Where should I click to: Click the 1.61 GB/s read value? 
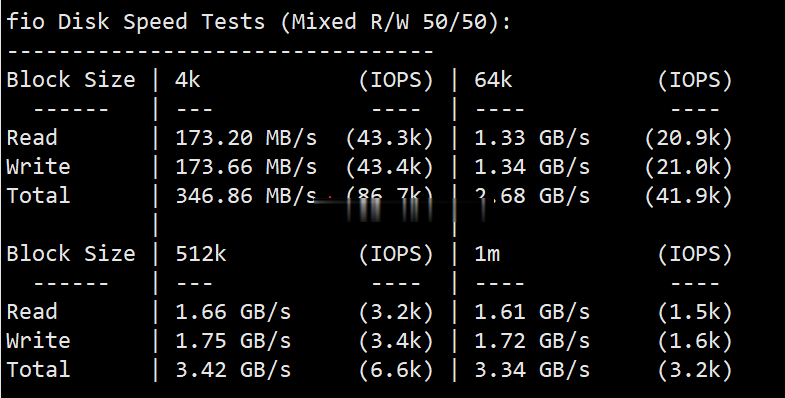[x=532, y=312]
